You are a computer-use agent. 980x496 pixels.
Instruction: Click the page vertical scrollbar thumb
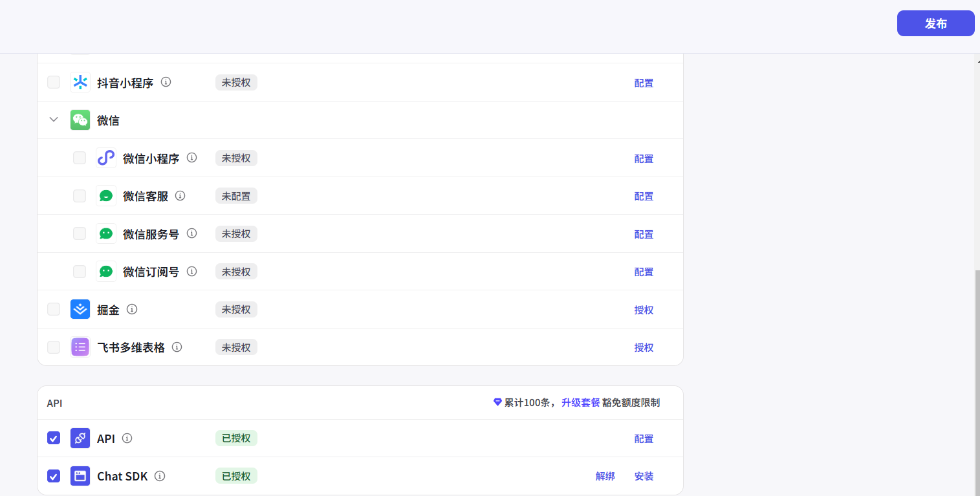pos(977,382)
